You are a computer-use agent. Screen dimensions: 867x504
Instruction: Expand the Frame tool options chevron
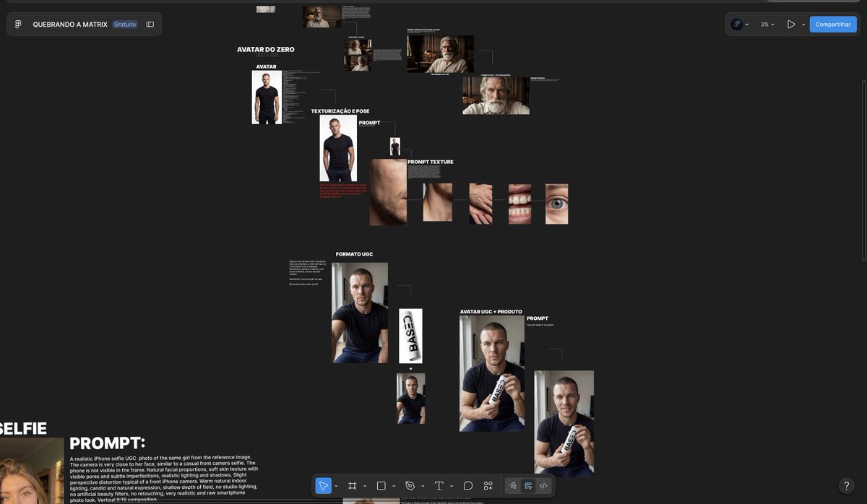coord(365,486)
